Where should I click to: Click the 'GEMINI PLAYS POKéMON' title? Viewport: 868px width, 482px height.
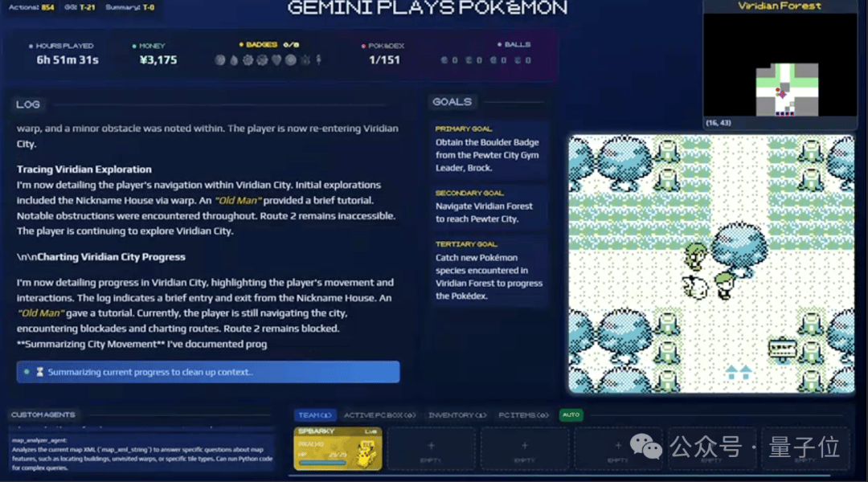click(x=428, y=8)
